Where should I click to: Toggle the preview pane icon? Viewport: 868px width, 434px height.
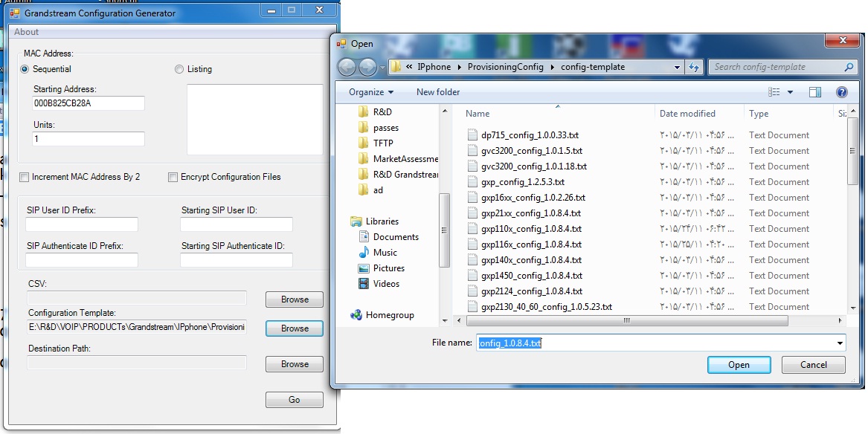click(815, 91)
